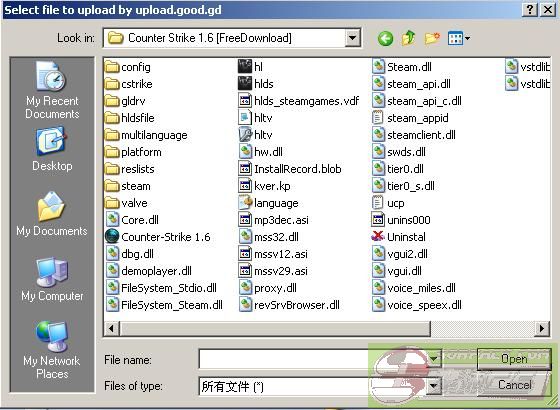560x410 pixels.
Task: Go to Desktop in places bar
Action: 52,149
